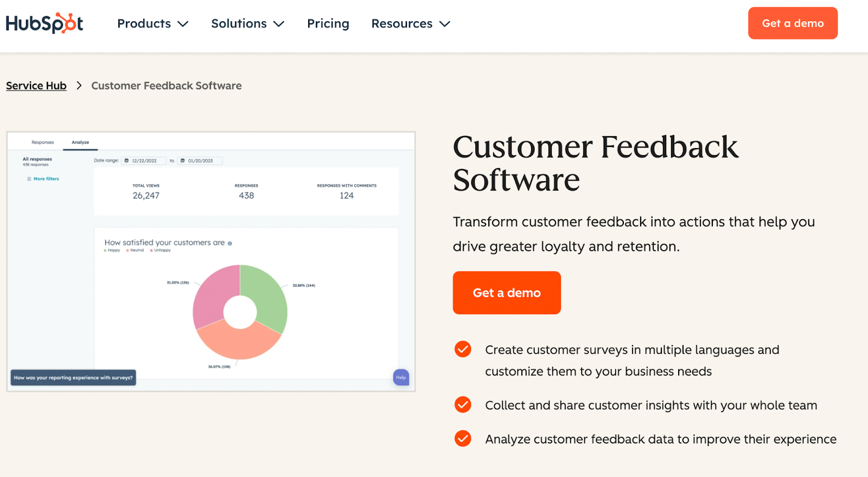This screenshot has width=868, height=477.
Task: Click the header Get a demo button
Action: click(x=793, y=23)
